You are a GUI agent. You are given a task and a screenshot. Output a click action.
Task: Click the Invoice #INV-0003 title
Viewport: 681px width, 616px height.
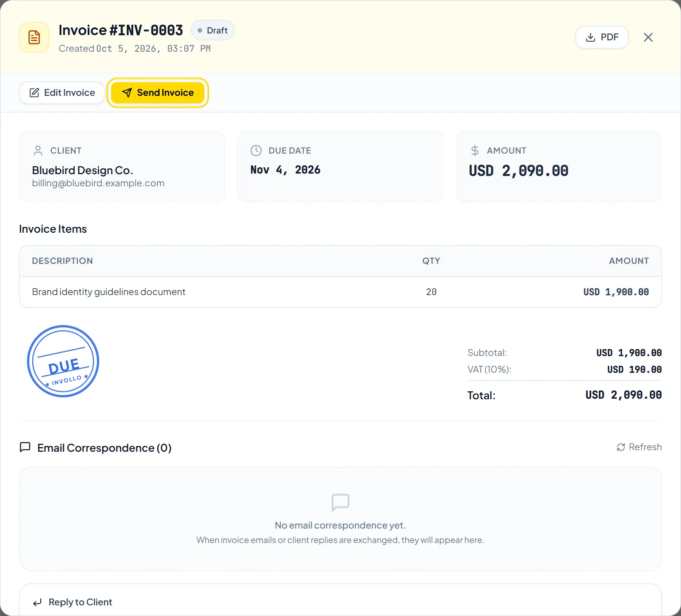pos(121,30)
